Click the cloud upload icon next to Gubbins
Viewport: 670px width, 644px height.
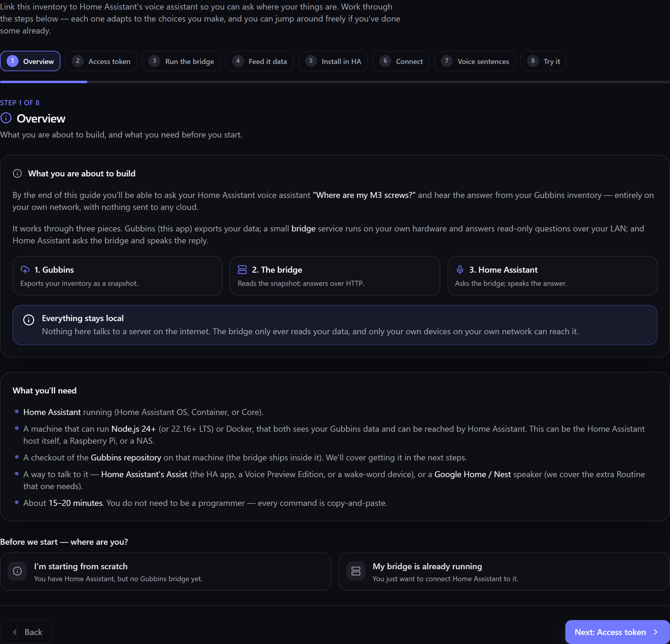point(25,270)
